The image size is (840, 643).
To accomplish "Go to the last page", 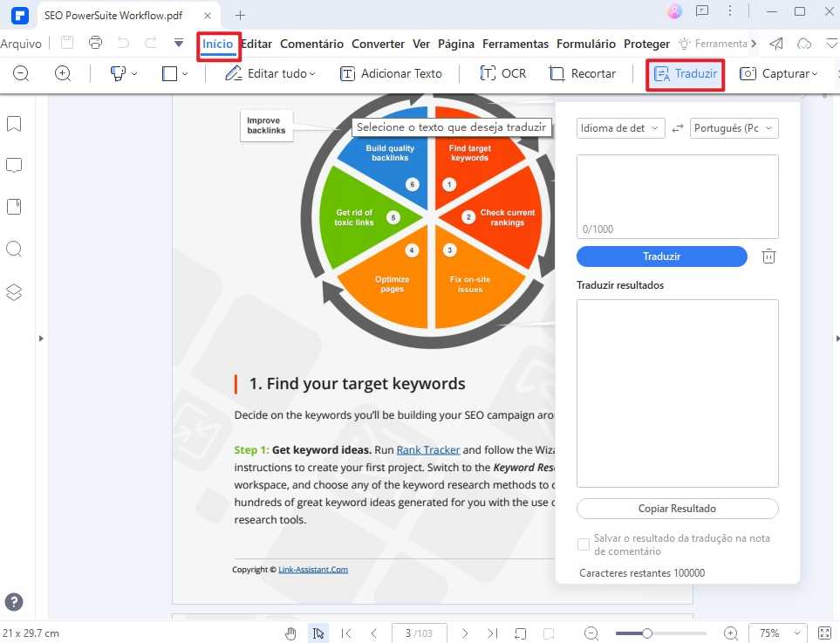I will (x=493, y=633).
